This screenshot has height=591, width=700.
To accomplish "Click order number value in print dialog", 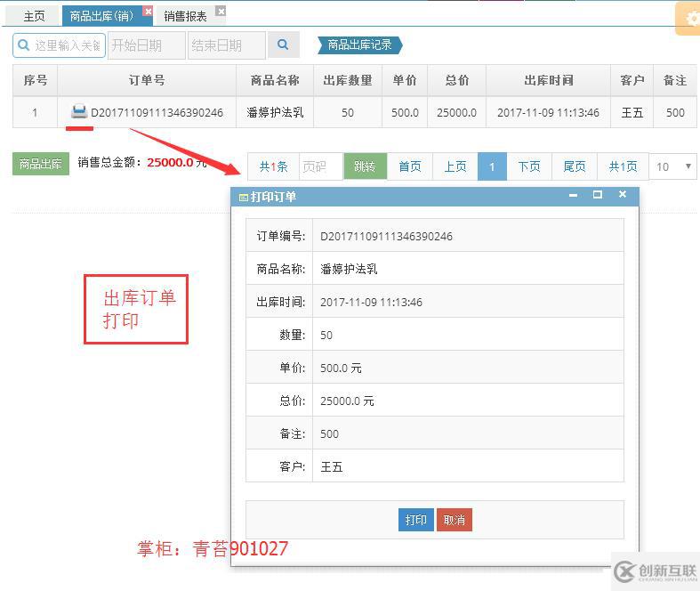I will [x=387, y=236].
